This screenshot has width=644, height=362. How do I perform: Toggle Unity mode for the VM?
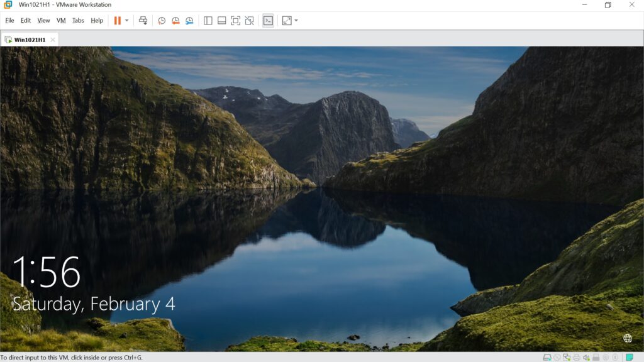[x=249, y=21]
